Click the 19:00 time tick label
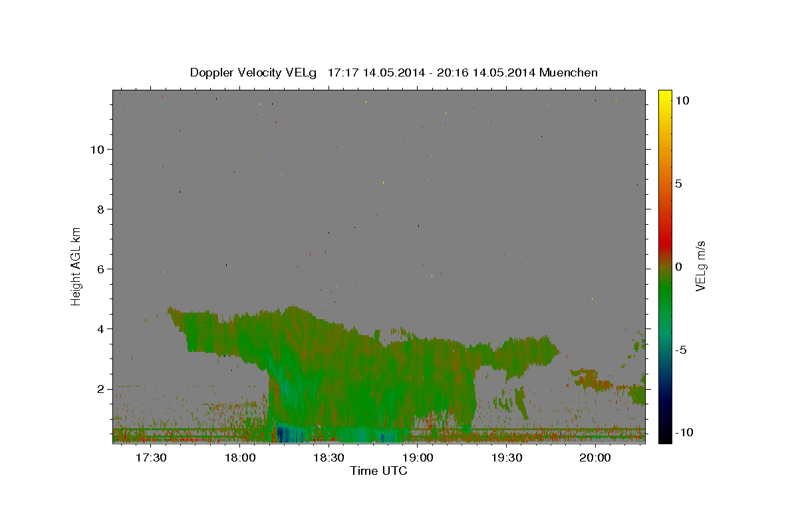Image resolution: width=798 pixels, height=532 pixels. tap(418, 458)
